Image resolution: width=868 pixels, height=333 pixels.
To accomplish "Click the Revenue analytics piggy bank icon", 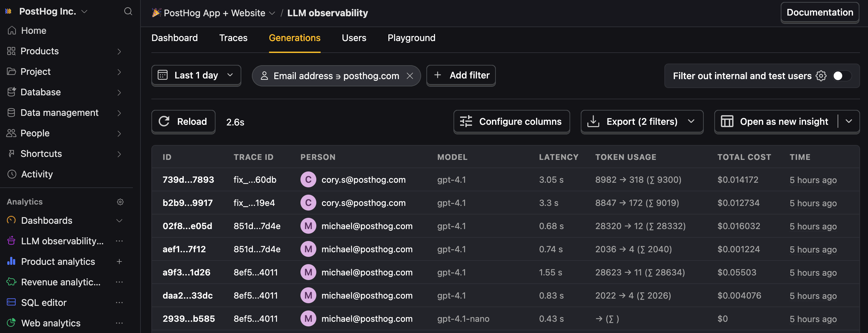I will point(11,282).
